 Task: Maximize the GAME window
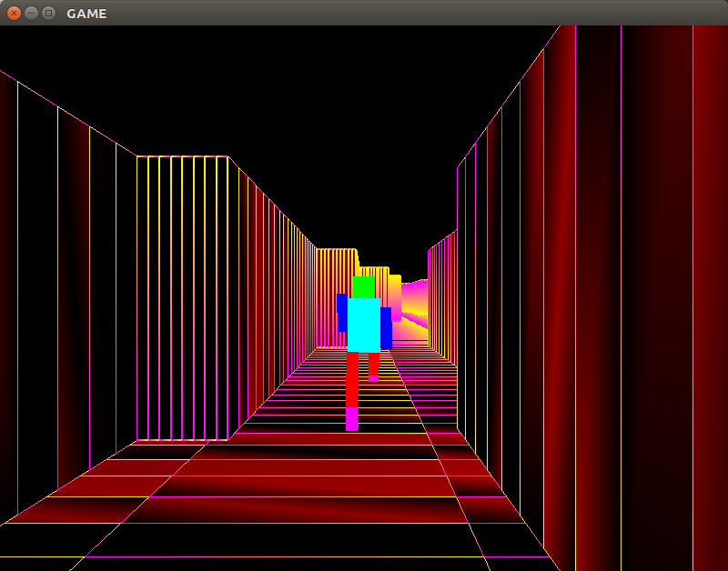(48, 13)
